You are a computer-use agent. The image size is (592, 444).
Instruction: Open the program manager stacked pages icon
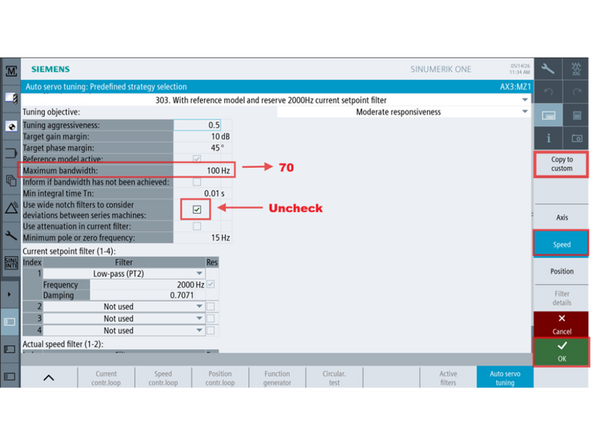(x=11, y=181)
